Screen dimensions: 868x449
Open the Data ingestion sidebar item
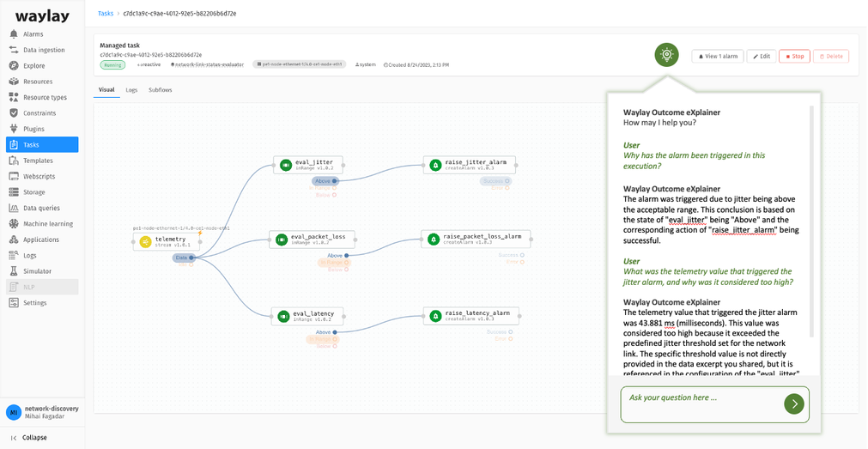[42, 50]
